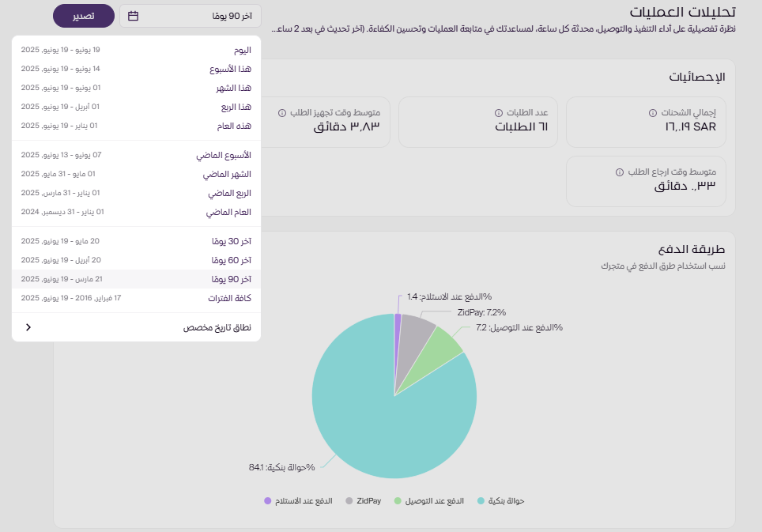The image size is (762, 532).
Task: Expand نطاق تاريخ مخصص via its chevron arrow
Action: pos(28,327)
